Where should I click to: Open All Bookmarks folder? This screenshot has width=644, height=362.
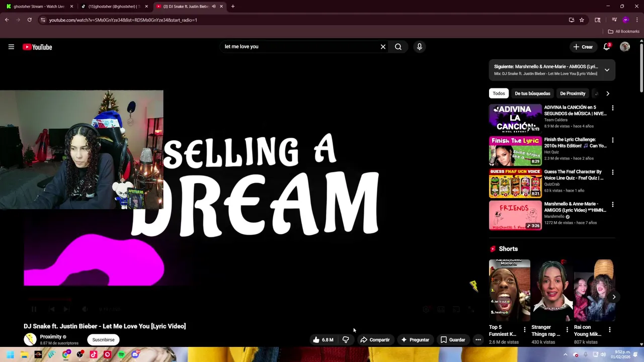624,31
